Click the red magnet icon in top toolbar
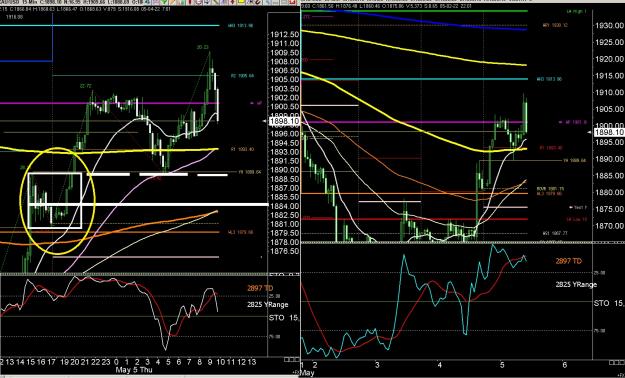625x378 pixels. click(x=258, y=2)
